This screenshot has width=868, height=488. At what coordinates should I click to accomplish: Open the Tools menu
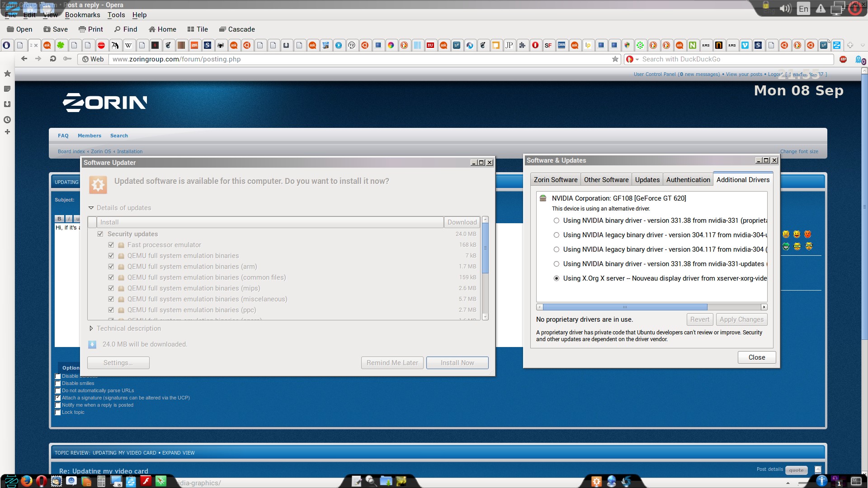116,15
